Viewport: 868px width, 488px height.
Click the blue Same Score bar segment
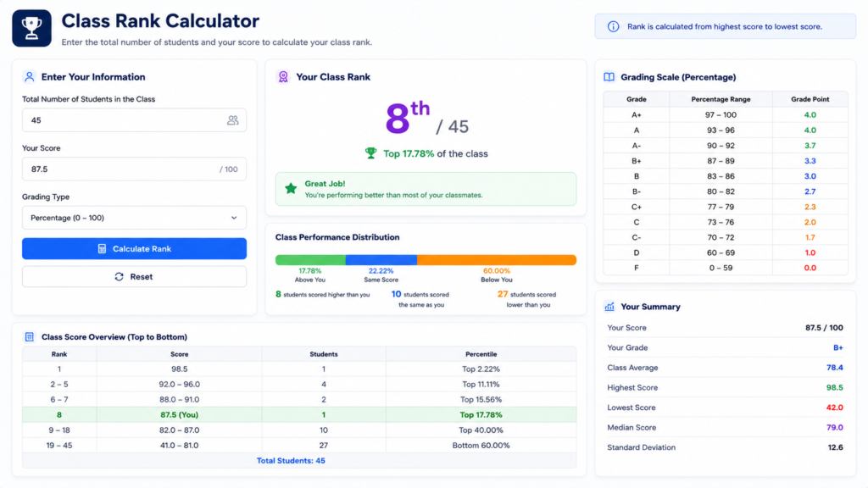coord(381,260)
